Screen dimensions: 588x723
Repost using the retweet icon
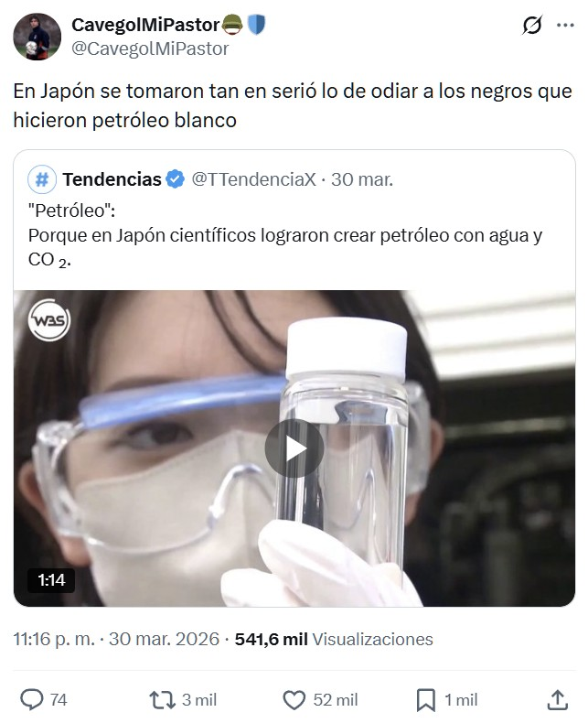[x=163, y=700]
